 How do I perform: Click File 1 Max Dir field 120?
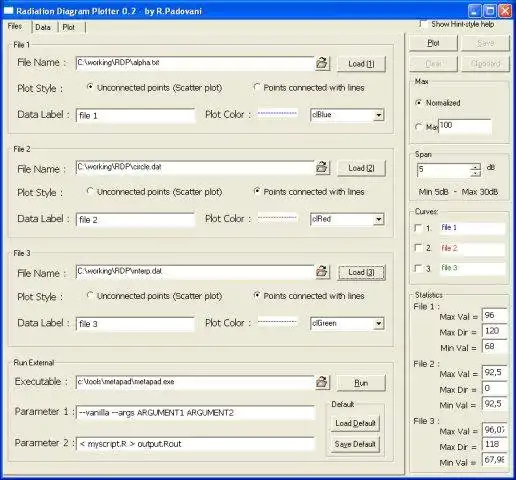495,331
